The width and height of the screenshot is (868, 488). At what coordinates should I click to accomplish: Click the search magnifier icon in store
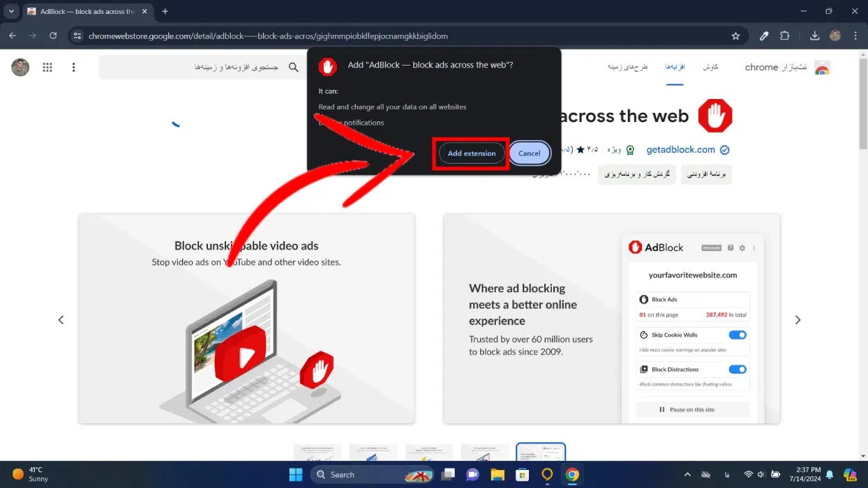(294, 68)
